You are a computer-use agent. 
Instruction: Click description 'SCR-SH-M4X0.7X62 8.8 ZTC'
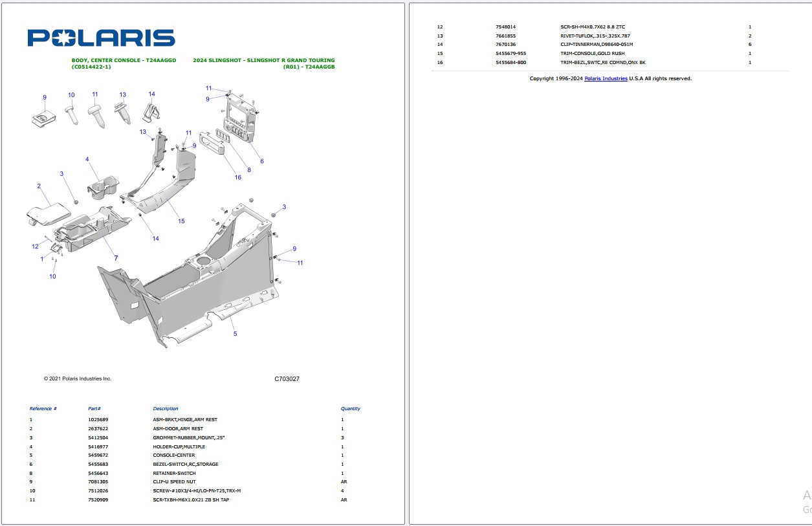(x=593, y=27)
